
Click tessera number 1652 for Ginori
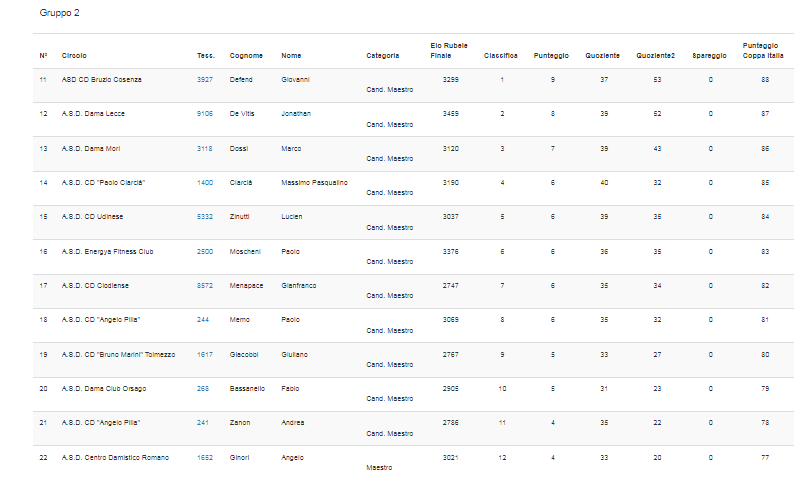point(205,458)
